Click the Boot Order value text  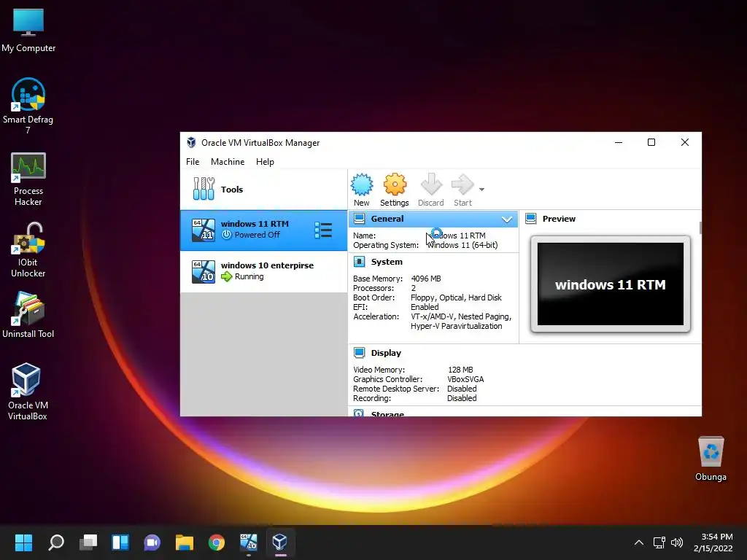(456, 297)
